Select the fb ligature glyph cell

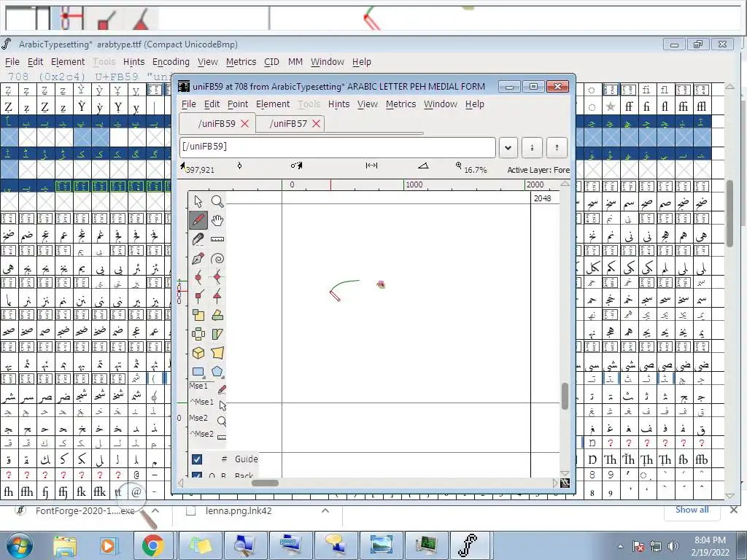point(683,460)
